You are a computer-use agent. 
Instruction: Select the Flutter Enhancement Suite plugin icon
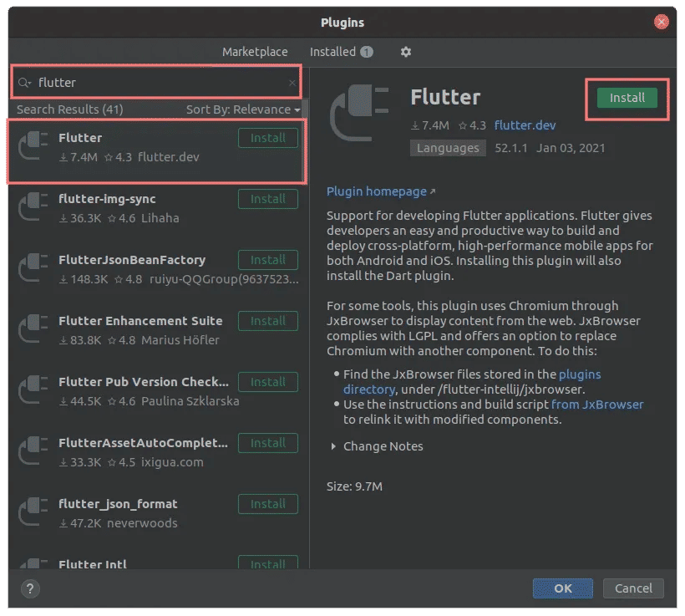pyautogui.click(x=33, y=329)
